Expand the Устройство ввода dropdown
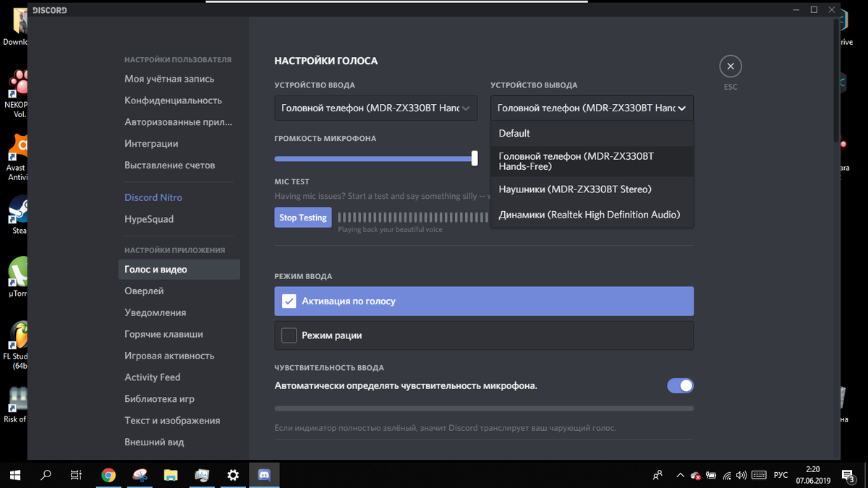This screenshot has height=488, width=868. (375, 108)
